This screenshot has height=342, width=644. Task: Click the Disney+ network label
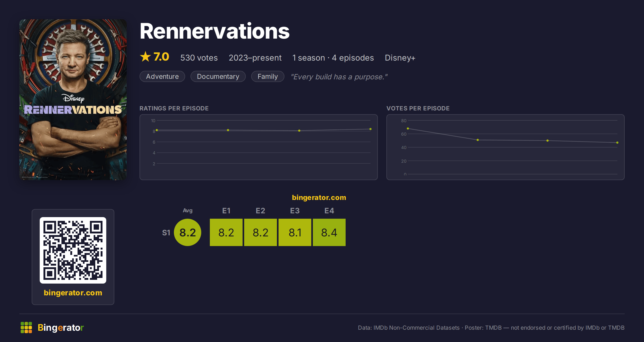click(x=400, y=58)
